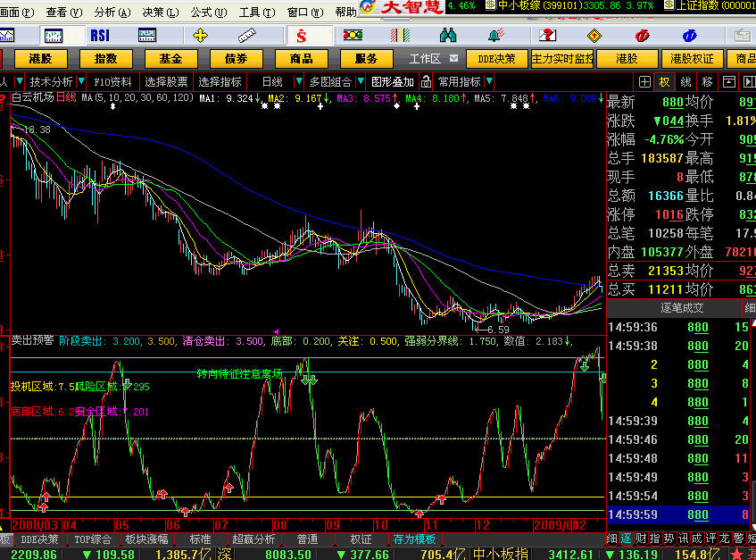Click the red star status bar icon
Screen dimensions: 756x560
(x=736, y=554)
